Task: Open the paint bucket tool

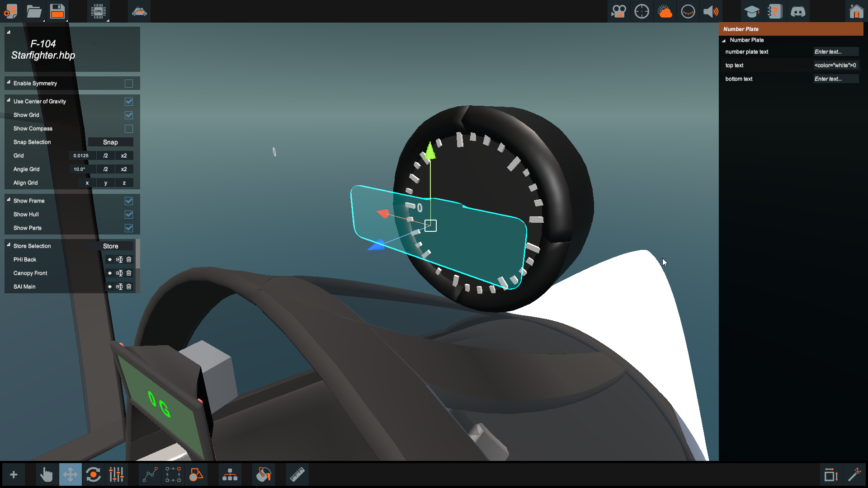Action: click(x=264, y=474)
